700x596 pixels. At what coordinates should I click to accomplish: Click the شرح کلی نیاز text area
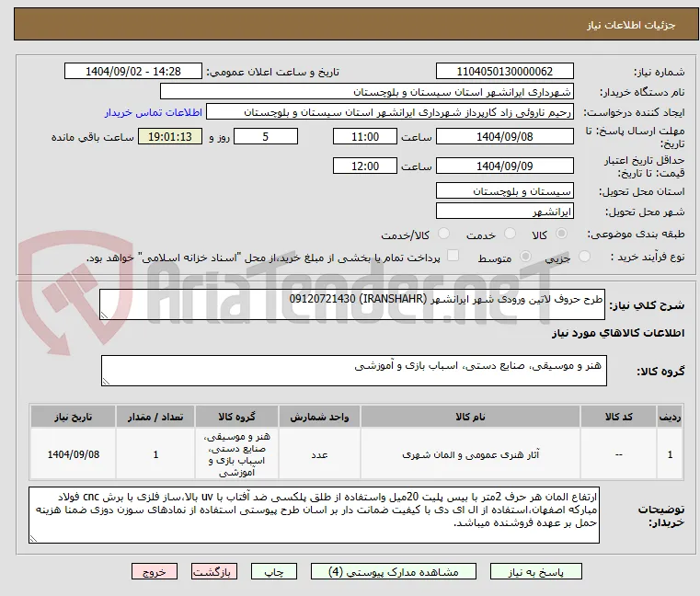click(352, 304)
